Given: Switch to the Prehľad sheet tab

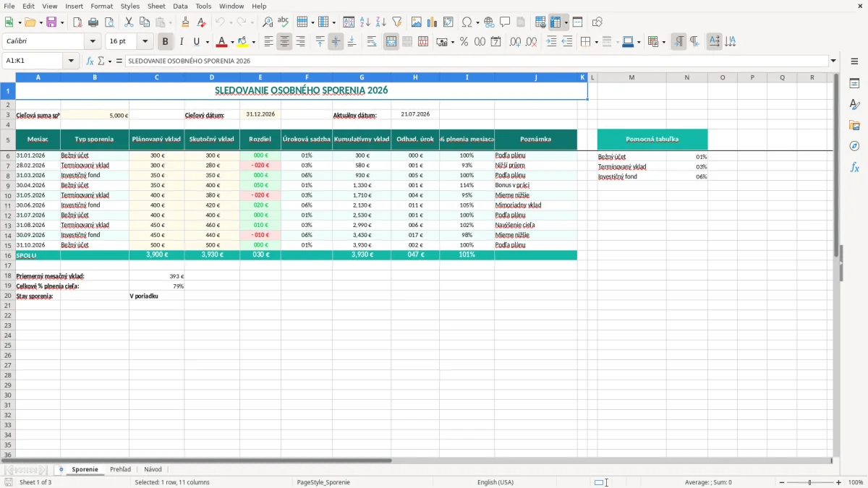Looking at the screenshot, I should click(x=120, y=469).
